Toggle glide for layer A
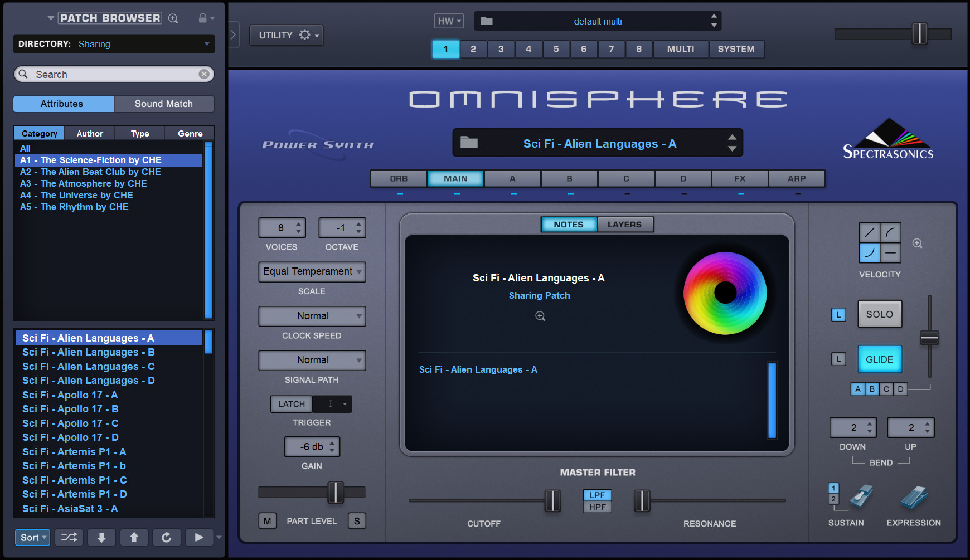Viewport: 970px width, 560px height. click(x=858, y=389)
